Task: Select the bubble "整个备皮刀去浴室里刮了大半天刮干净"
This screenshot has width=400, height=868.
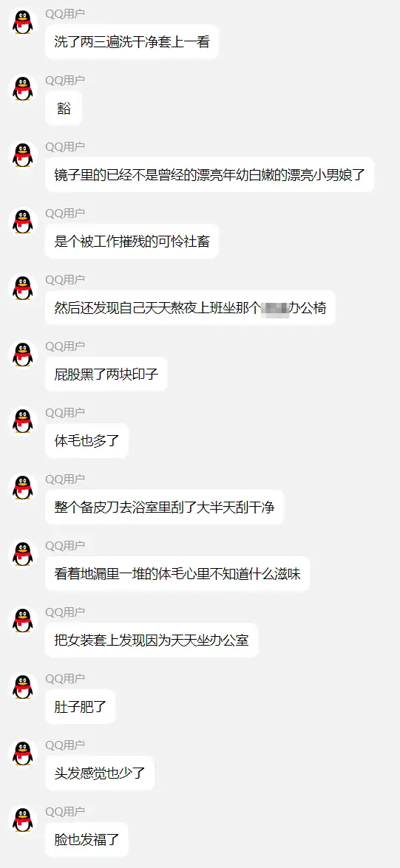Action: point(164,507)
